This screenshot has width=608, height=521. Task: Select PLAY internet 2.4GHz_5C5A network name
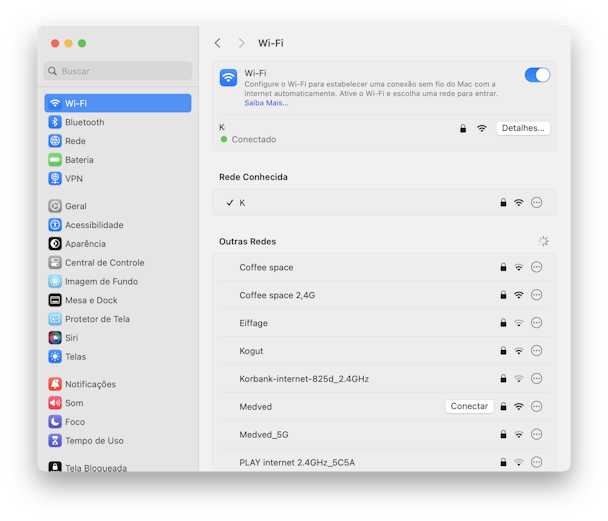[297, 462]
